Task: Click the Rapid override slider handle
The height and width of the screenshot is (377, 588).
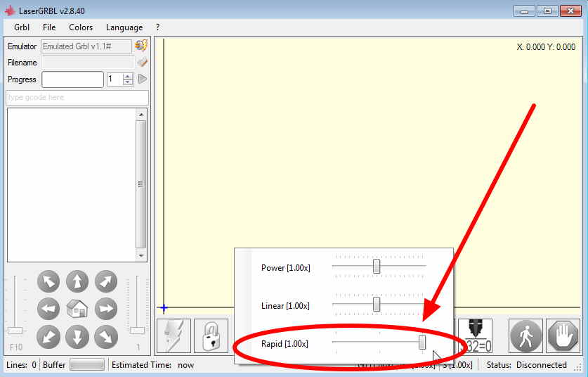Action: 422,343
